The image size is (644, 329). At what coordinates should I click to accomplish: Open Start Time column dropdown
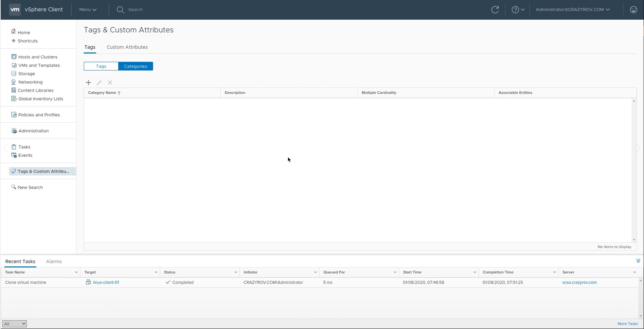point(474,272)
